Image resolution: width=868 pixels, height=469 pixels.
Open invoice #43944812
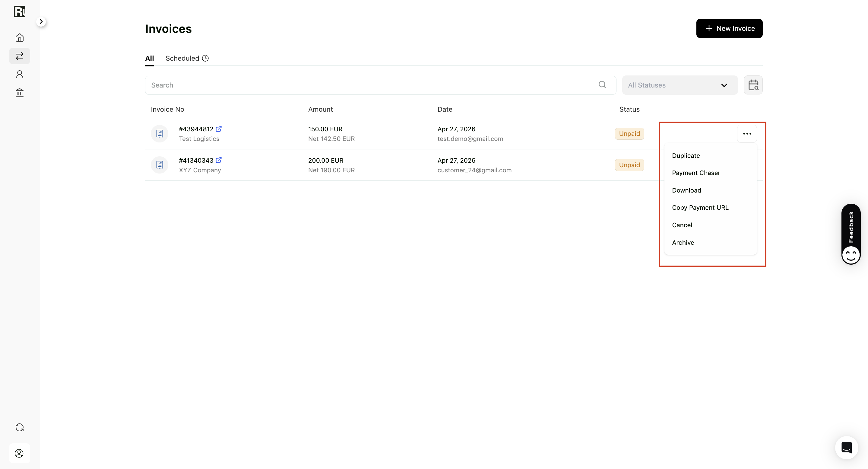click(196, 129)
